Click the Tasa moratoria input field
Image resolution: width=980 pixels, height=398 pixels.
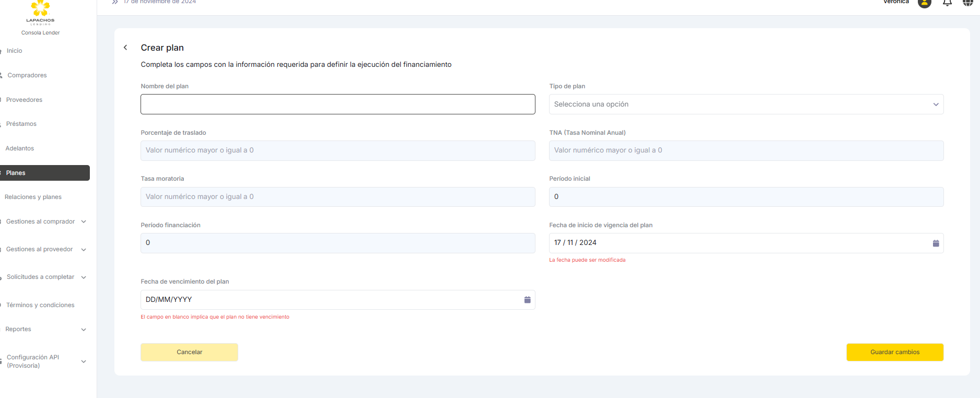click(337, 197)
